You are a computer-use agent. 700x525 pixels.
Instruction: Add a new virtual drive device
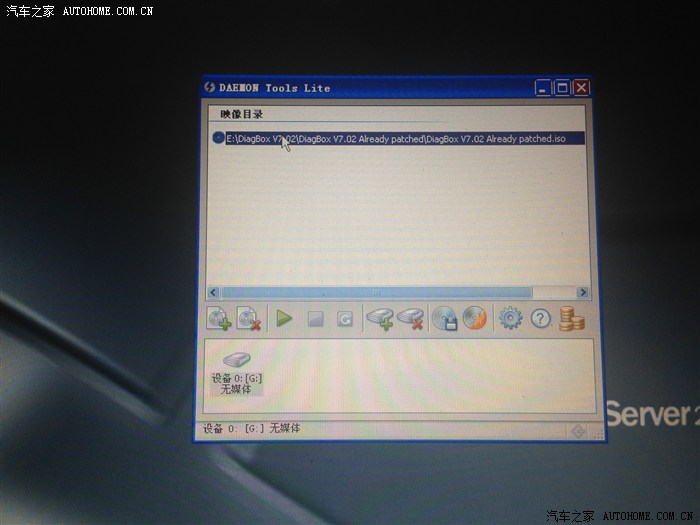click(x=379, y=319)
